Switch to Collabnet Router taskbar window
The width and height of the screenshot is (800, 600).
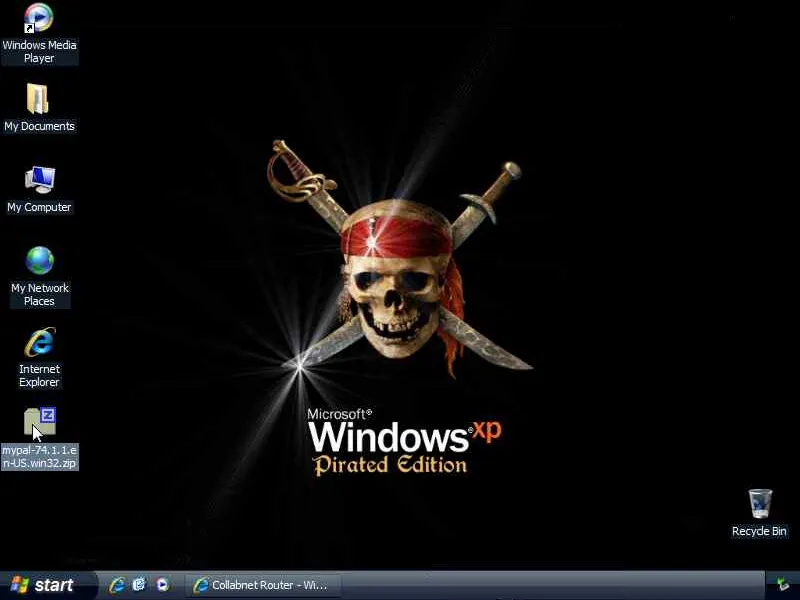(262, 585)
